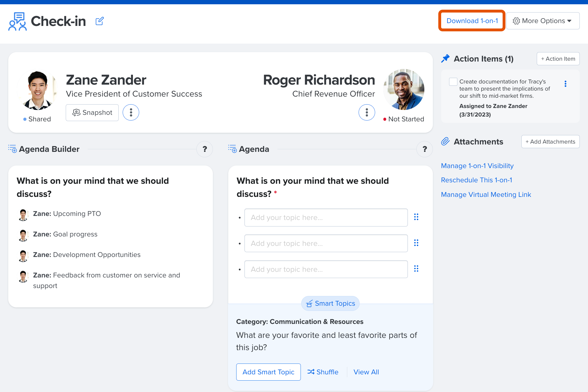This screenshot has height=392, width=588.
Task: Open Manage 1-on-1 Visibility link
Action: [x=477, y=166]
